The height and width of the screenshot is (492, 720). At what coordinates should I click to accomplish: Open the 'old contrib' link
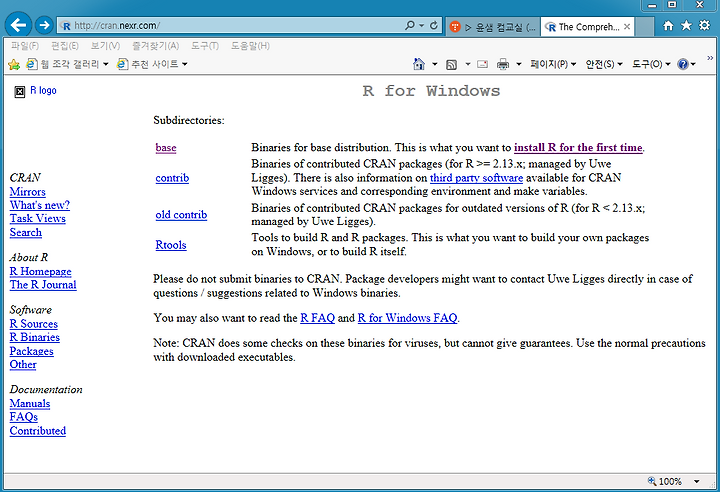(x=181, y=215)
